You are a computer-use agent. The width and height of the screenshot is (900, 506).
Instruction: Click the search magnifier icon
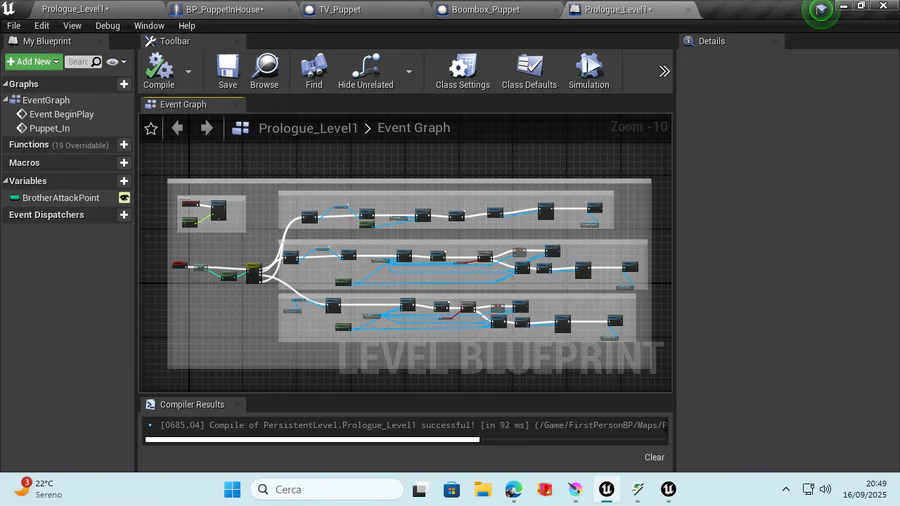96,61
